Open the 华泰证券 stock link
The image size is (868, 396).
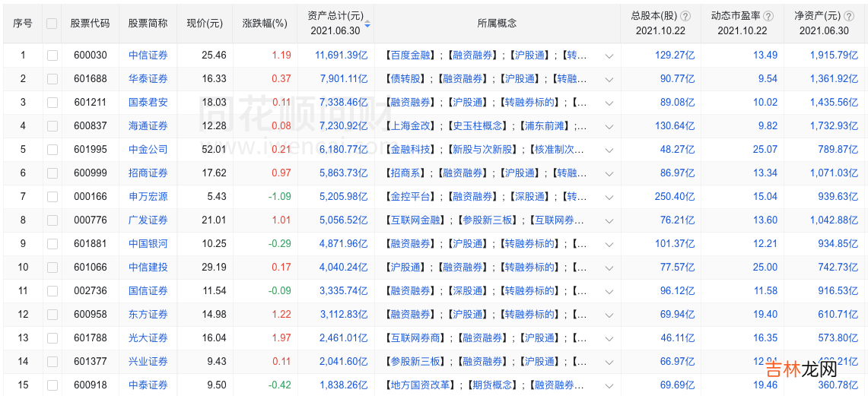(148, 79)
